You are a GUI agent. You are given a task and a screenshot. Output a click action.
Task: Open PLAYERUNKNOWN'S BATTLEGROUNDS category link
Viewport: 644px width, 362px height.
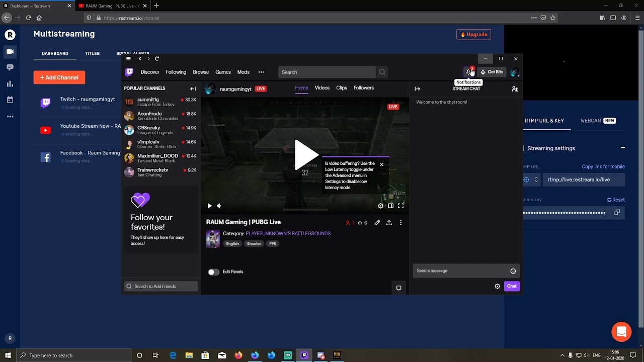(288, 234)
